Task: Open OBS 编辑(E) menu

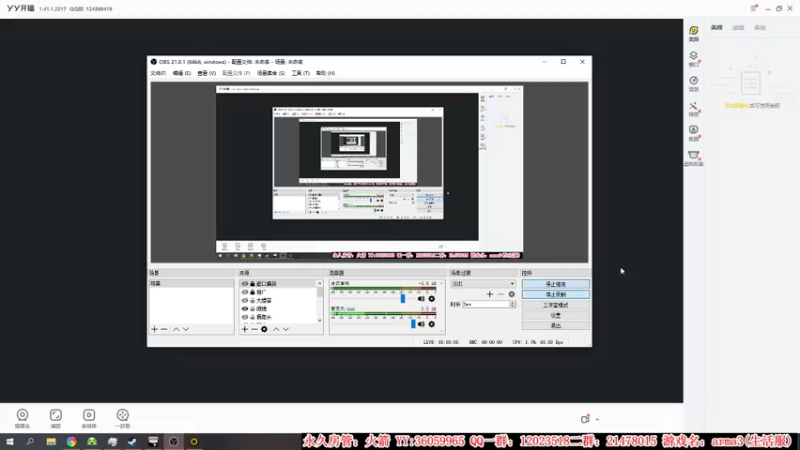Action: coord(182,73)
